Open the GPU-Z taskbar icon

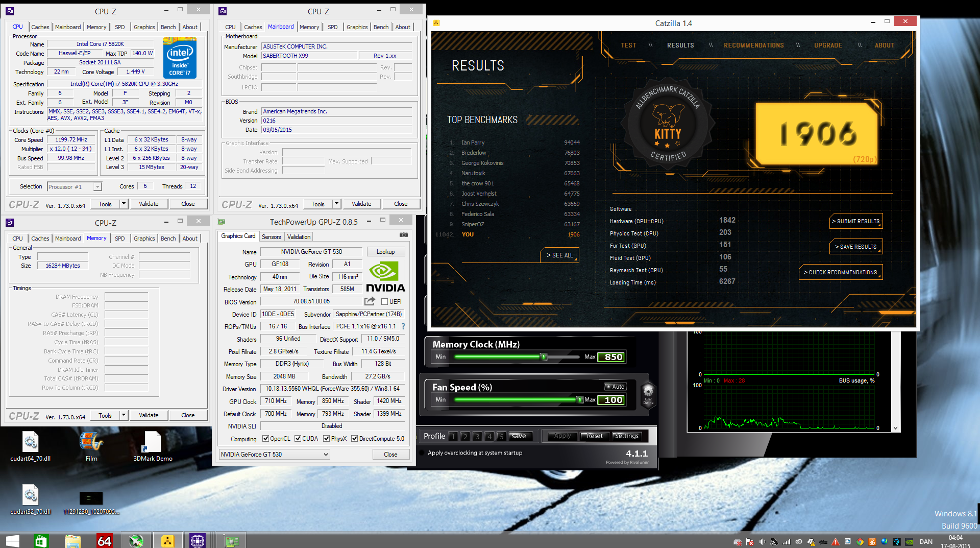tap(232, 540)
